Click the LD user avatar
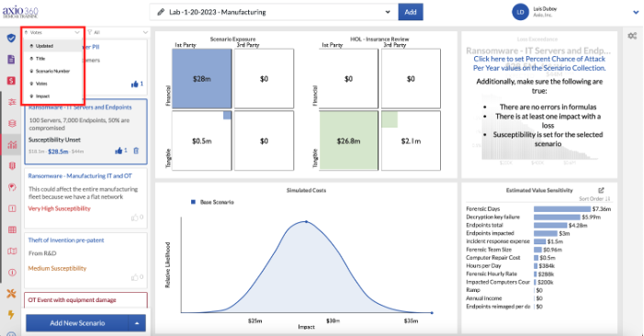644x336 pixels. click(x=520, y=12)
